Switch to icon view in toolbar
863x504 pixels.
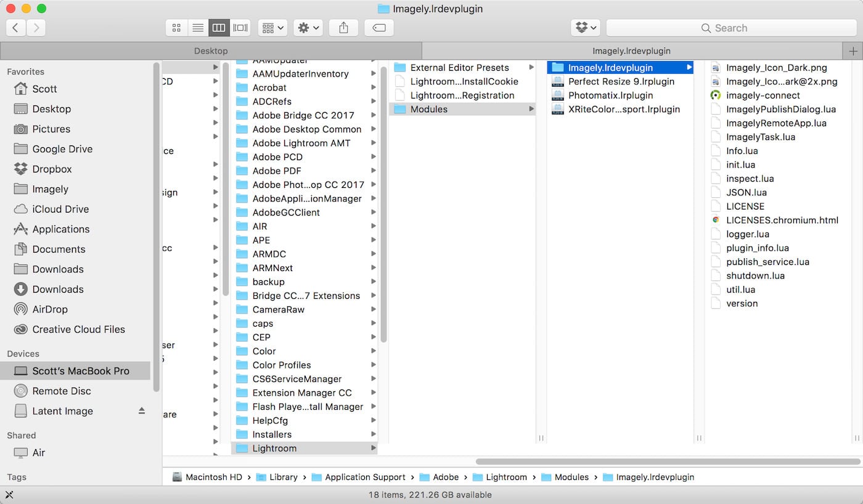click(176, 28)
